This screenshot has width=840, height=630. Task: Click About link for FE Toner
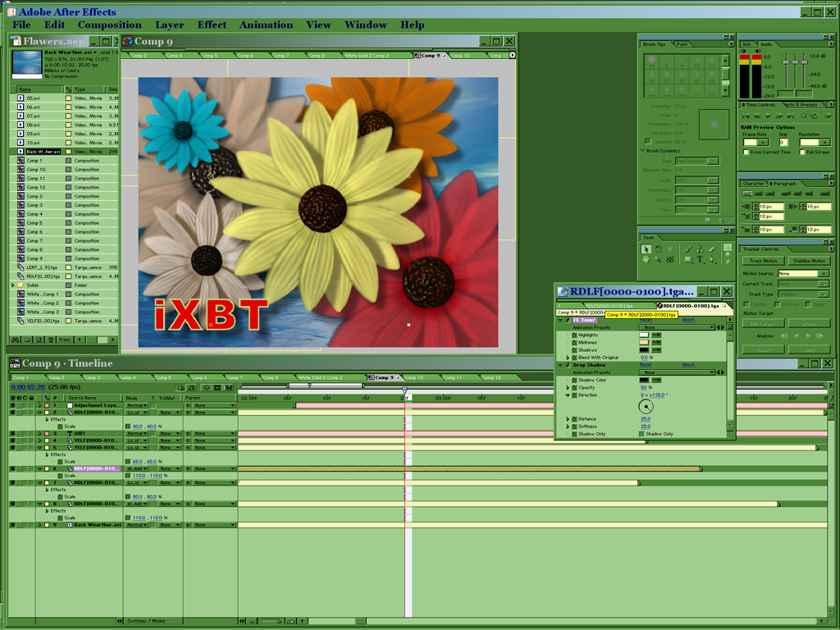(x=689, y=320)
